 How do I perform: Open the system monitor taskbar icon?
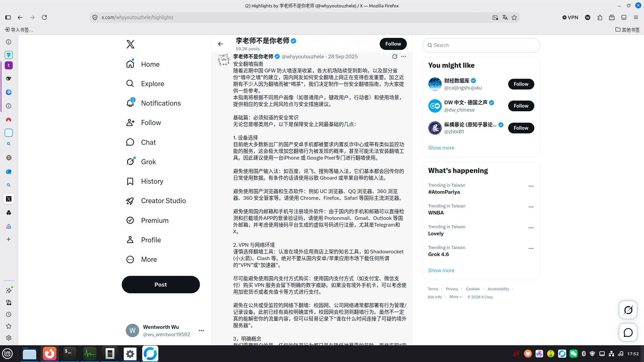pos(90,354)
